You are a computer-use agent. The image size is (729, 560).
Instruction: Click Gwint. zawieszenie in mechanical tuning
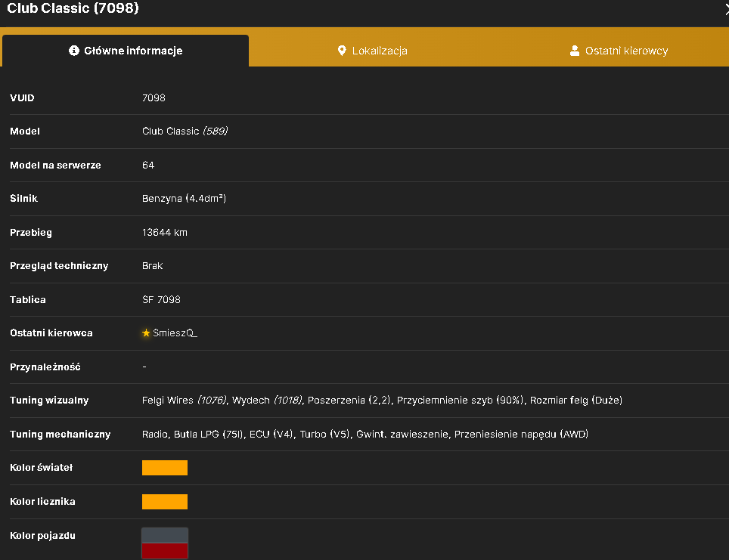(x=402, y=434)
